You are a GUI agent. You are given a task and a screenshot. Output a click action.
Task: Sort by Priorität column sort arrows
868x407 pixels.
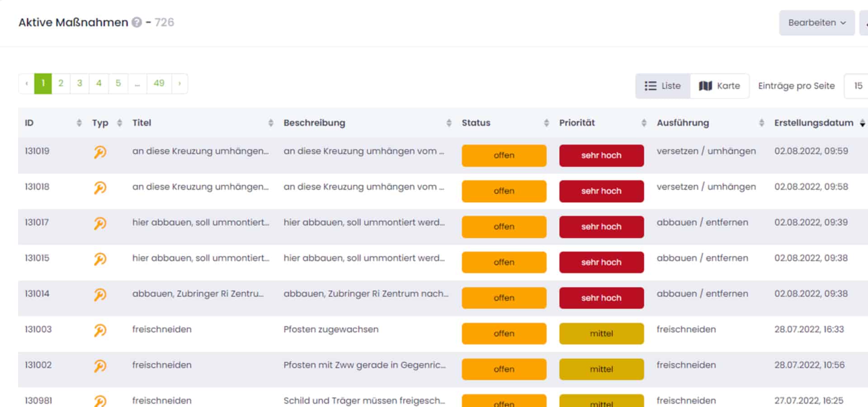(x=644, y=123)
